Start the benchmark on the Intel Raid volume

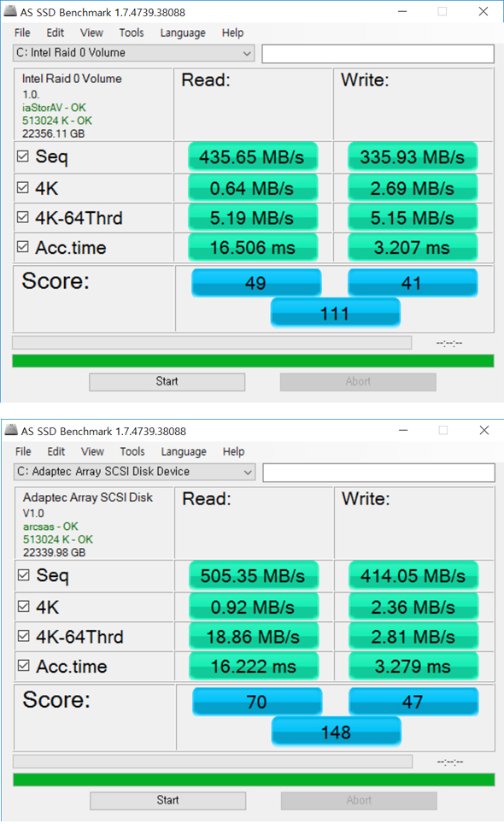(167, 381)
